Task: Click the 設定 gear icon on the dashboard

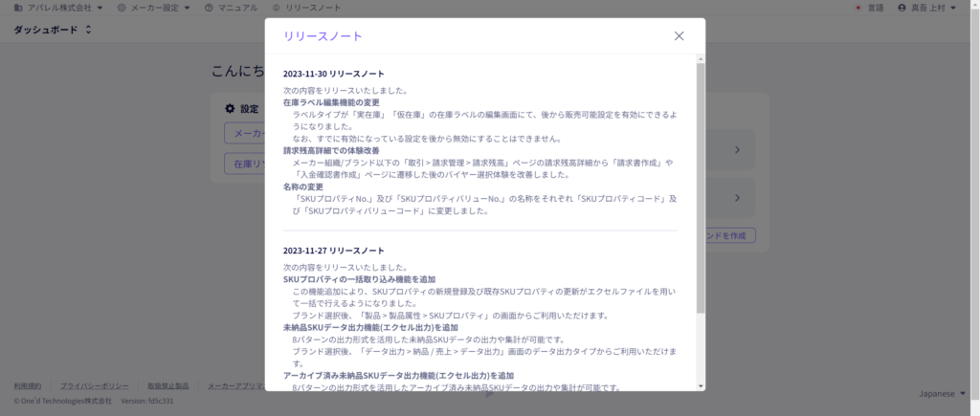Action: [x=230, y=109]
